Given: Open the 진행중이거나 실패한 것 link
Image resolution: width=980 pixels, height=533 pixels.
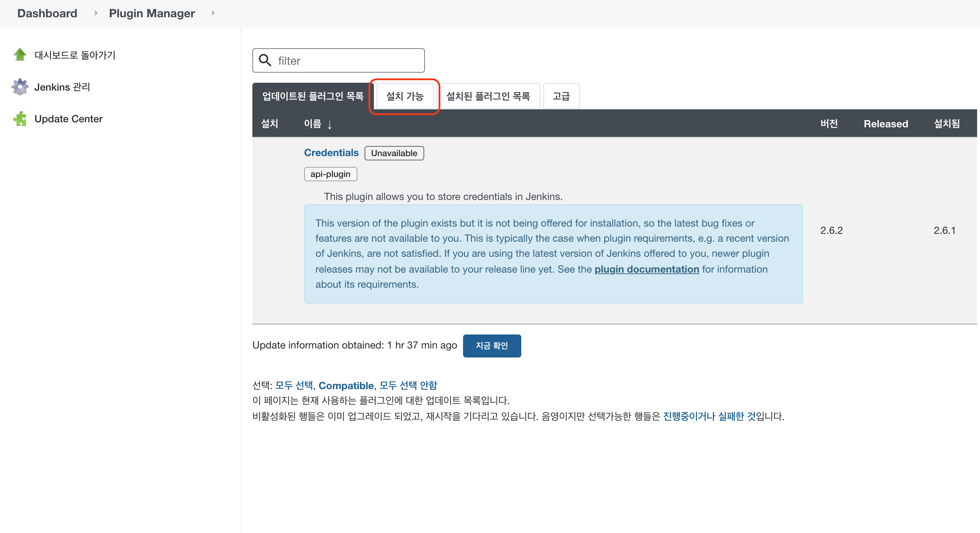Looking at the screenshot, I should click(709, 416).
